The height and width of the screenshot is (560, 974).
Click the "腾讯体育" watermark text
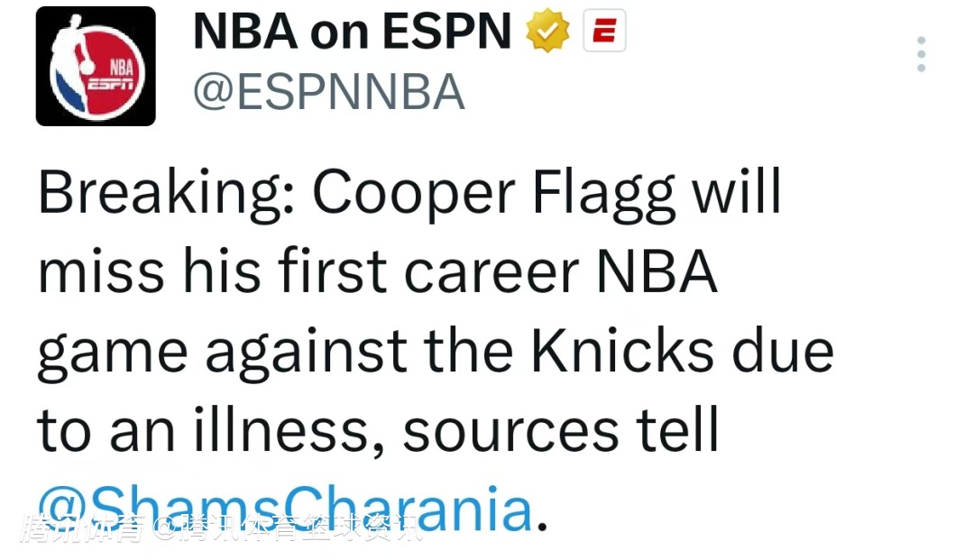point(83,528)
